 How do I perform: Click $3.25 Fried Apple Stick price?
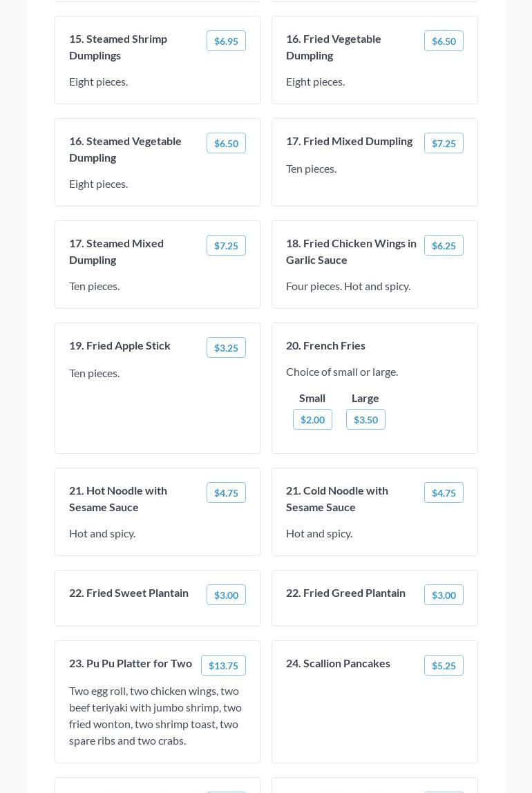coord(226,348)
